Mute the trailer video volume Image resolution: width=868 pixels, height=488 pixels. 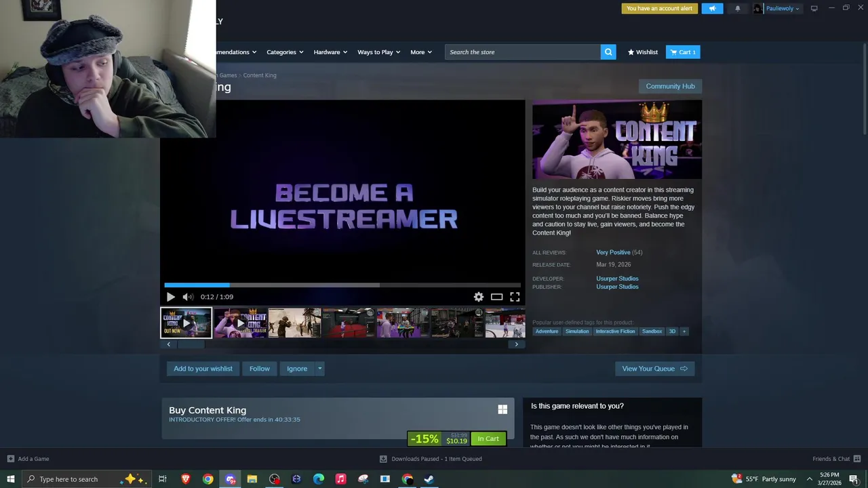click(x=188, y=297)
